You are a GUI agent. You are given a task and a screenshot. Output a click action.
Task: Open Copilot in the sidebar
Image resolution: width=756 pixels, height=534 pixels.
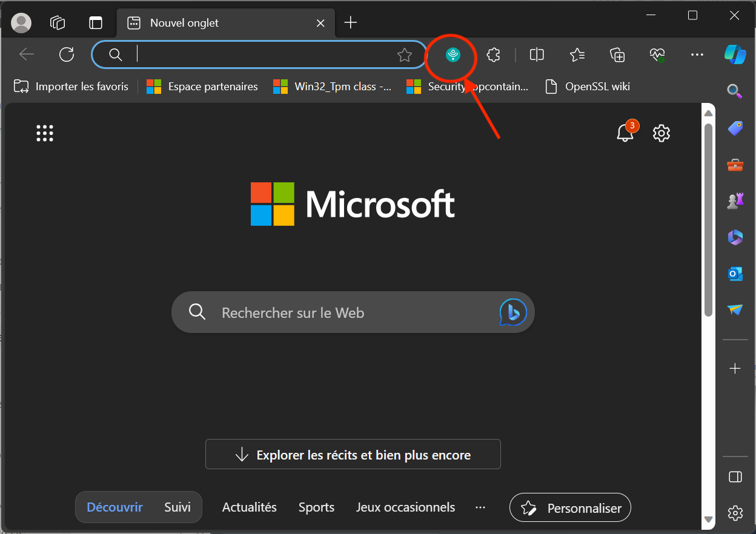click(x=735, y=54)
